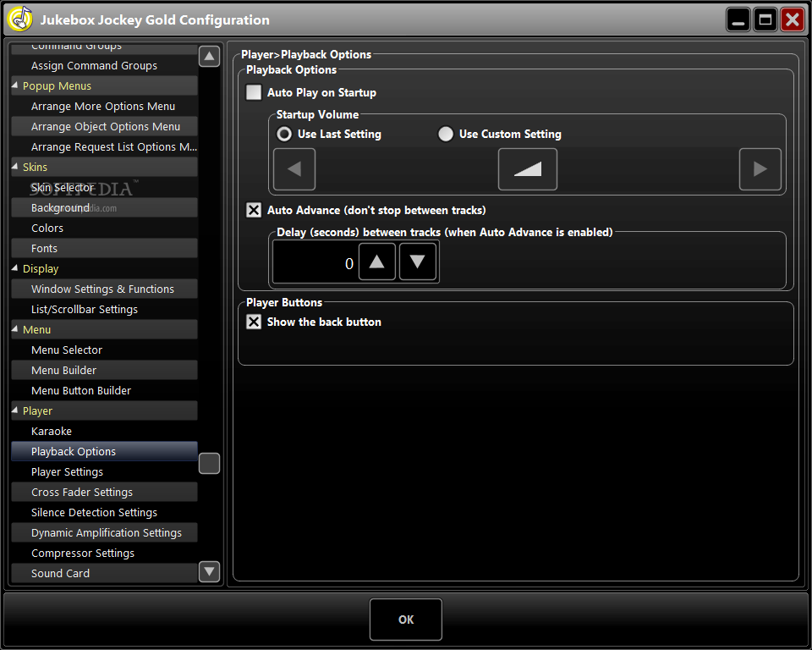Open Arrange Request List Options Menu

104,146
